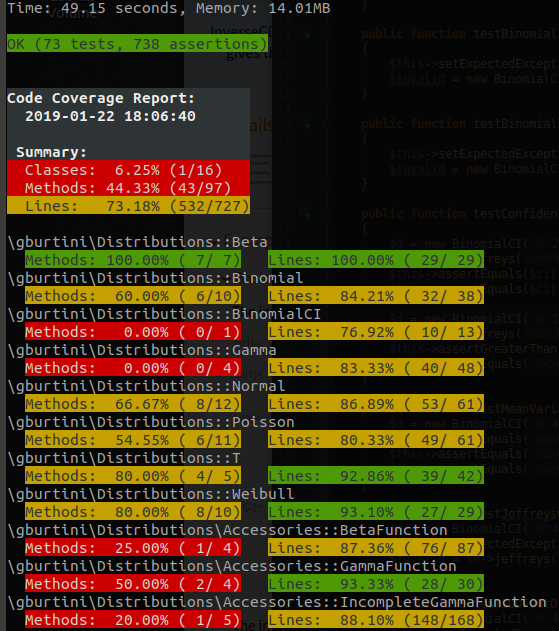The image size is (559, 631).
Task: Click class name '\gburtini\Distributions::T'
Action: point(124,458)
